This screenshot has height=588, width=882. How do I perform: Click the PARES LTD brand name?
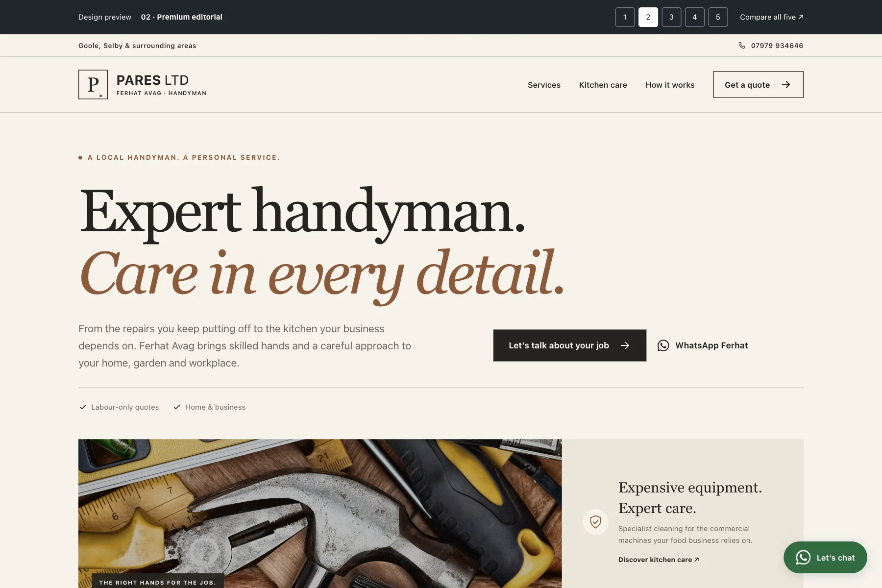(x=152, y=80)
